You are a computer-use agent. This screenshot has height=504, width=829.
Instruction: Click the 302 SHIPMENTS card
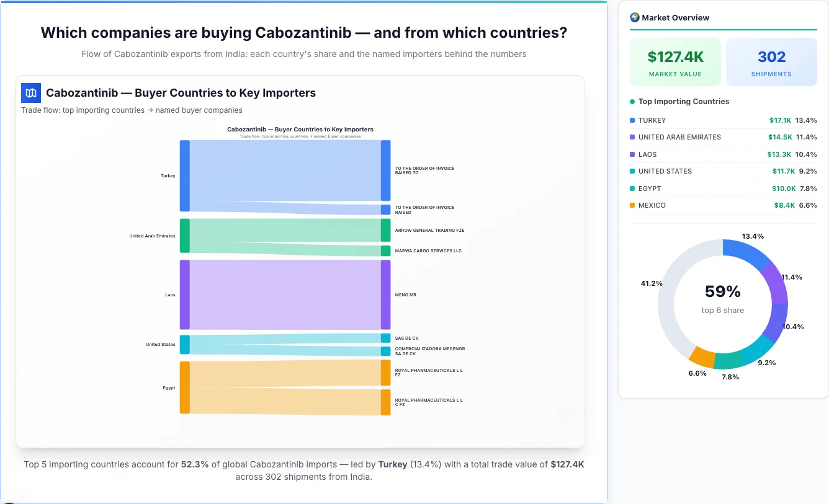pos(771,61)
